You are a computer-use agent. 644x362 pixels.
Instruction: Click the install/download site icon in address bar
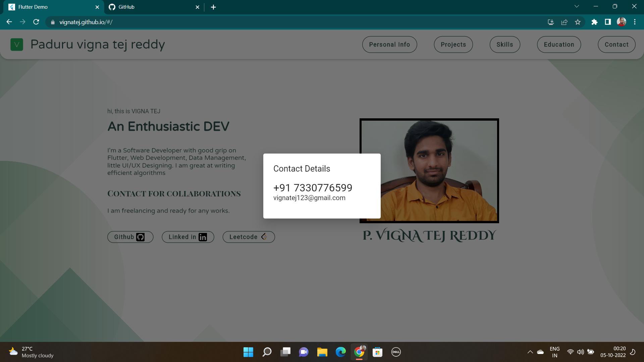click(x=550, y=22)
